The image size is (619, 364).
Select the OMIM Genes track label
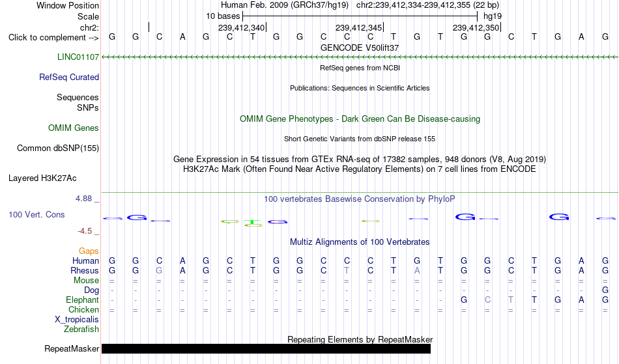coord(74,128)
